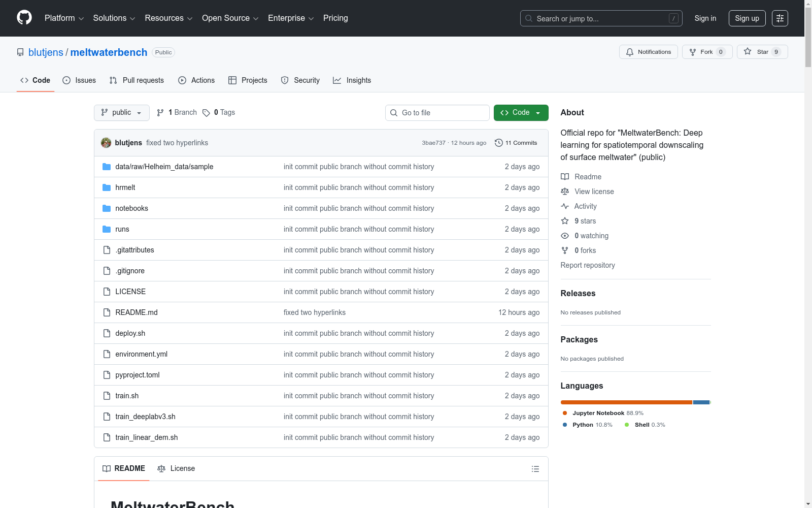Expand the Open Source menu
812x508 pixels.
point(230,18)
